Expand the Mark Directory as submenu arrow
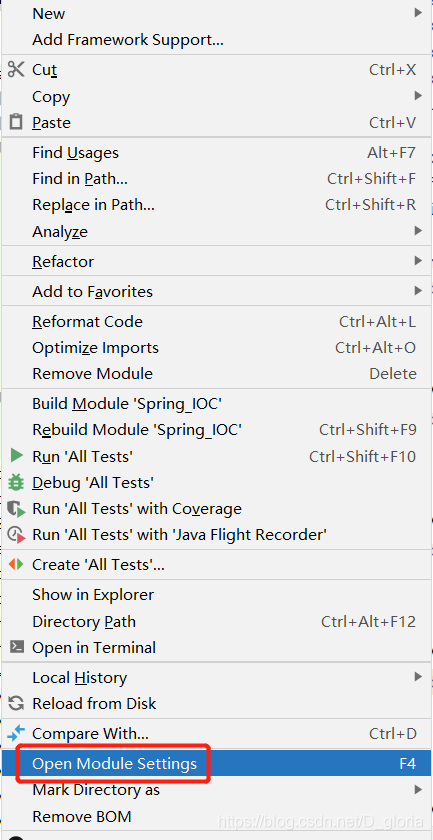Image resolution: width=433 pixels, height=840 pixels. pos(418,789)
